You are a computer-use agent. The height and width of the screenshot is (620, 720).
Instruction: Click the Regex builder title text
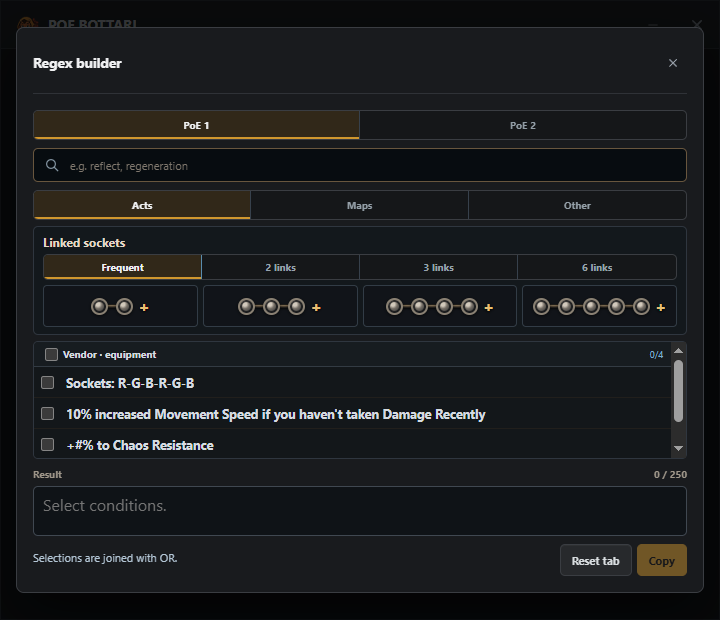coord(77,63)
